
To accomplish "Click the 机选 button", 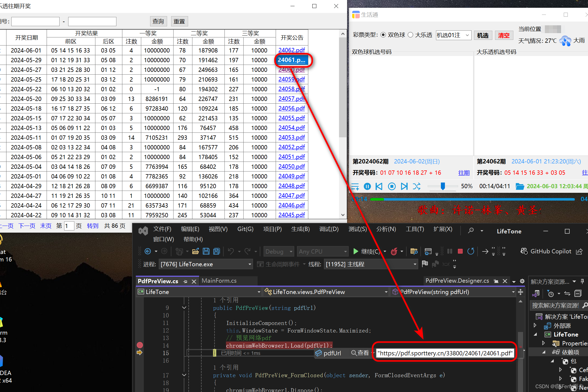I will [483, 35].
